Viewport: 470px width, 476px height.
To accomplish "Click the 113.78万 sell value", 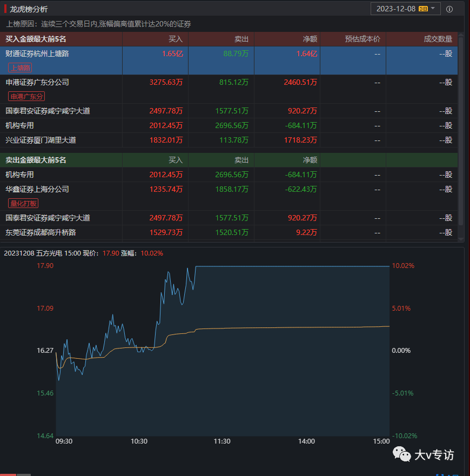I will click(x=234, y=140).
